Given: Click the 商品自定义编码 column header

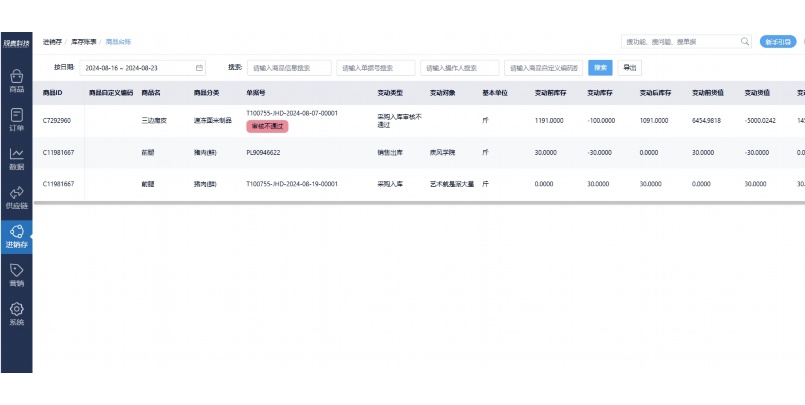Looking at the screenshot, I should point(111,93).
